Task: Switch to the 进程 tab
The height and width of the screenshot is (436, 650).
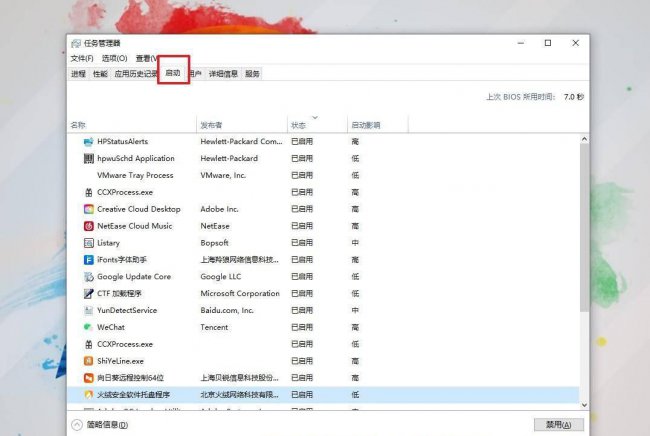Action: coord(78,74)
